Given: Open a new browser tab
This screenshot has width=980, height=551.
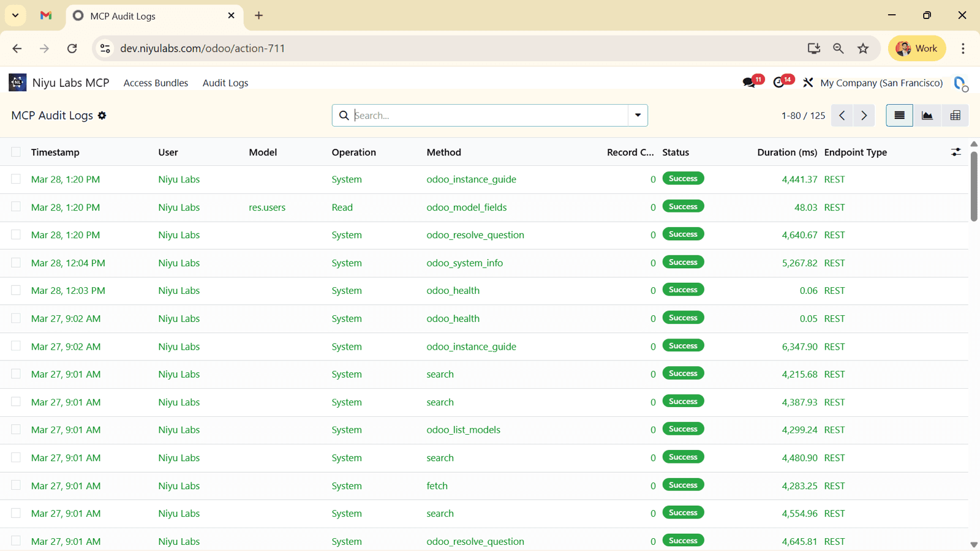Looking at the screenshot, I should [x=258, y=15].
